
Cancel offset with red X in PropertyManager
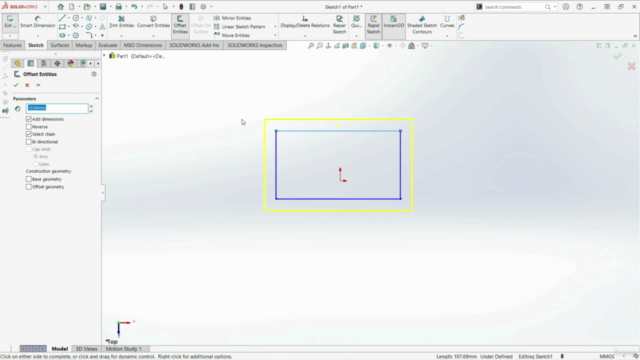pyautogui.click(x=27, y=85)
